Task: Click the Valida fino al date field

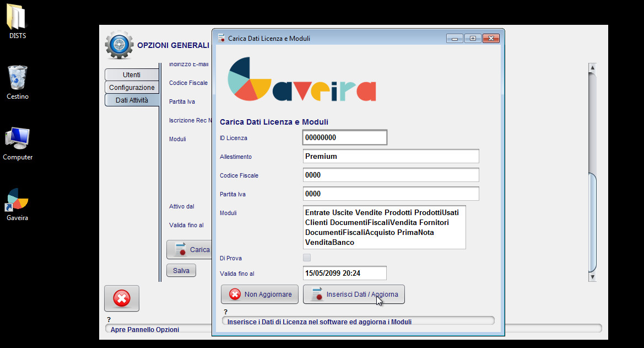Action: pyautogui.click(x=344, y=273)
